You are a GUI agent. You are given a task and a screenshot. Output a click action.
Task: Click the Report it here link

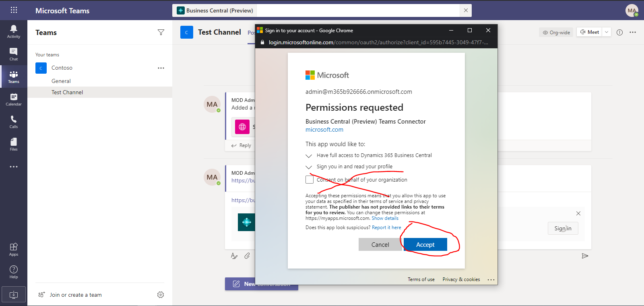[x=386, y=227]
